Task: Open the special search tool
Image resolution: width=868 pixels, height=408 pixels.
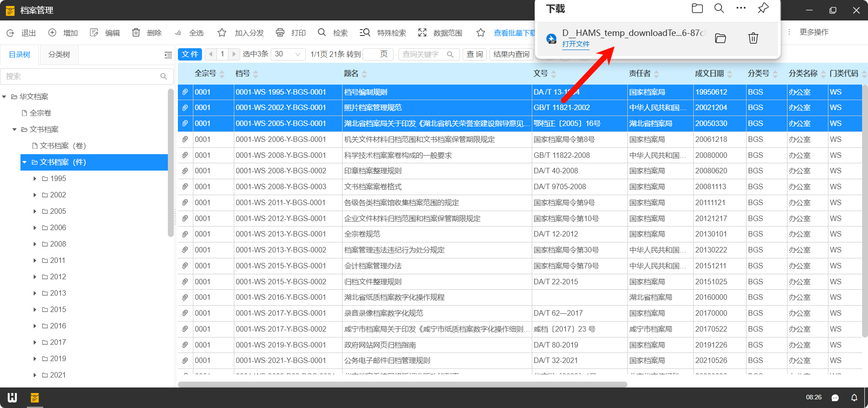Action: coord(383,33)
